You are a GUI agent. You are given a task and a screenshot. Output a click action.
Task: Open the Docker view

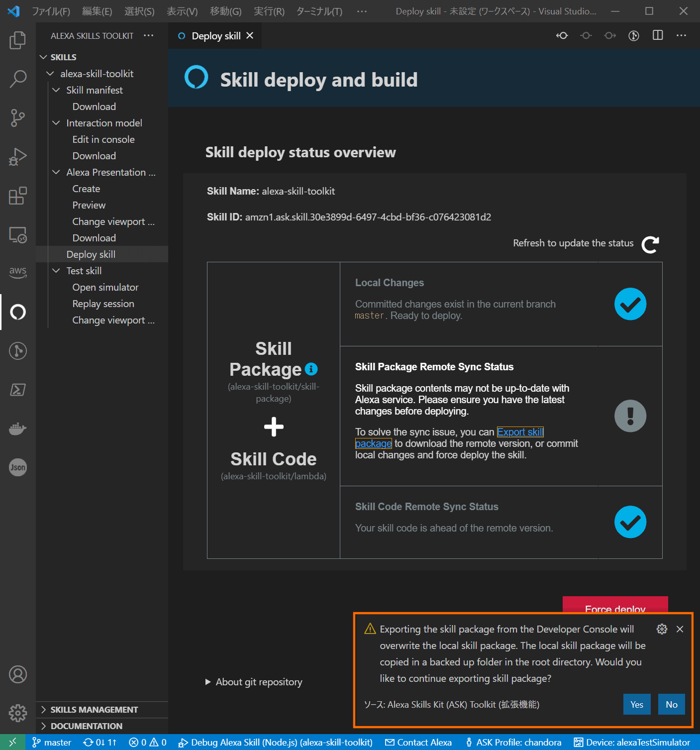click(x=18, y=429)
